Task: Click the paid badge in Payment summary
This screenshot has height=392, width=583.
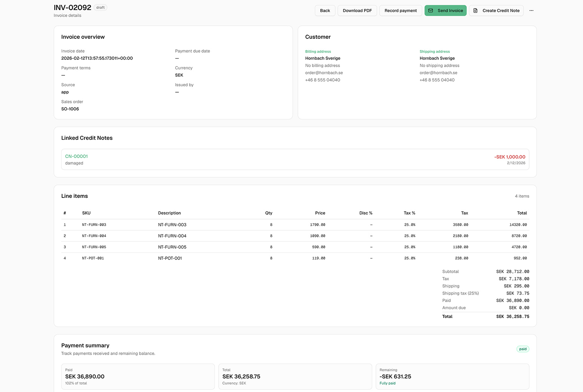Action: 522,349
